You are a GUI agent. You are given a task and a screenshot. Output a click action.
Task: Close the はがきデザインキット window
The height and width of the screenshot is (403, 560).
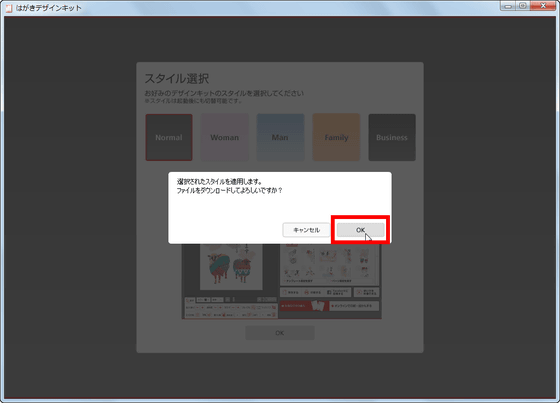(x=543, y=6)
